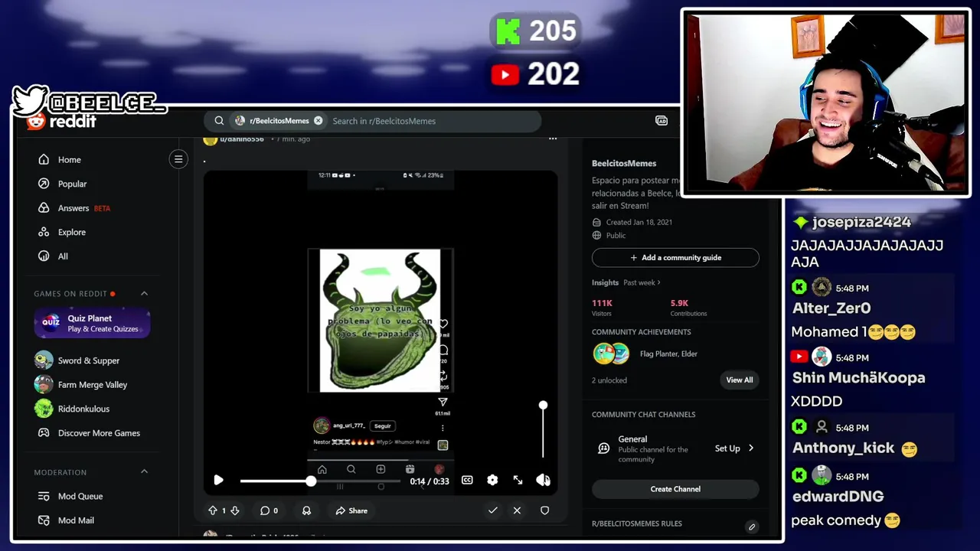Collapse the Games on Reddit section
Viewport: 980px width, 551px height.
coord(144,293)
